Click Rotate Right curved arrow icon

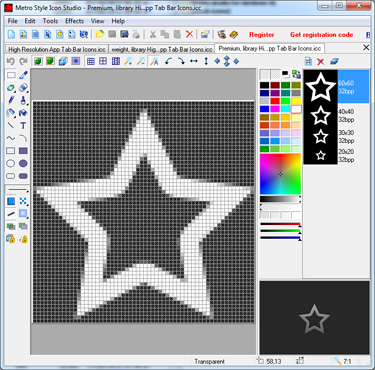(x=181, y=61)
